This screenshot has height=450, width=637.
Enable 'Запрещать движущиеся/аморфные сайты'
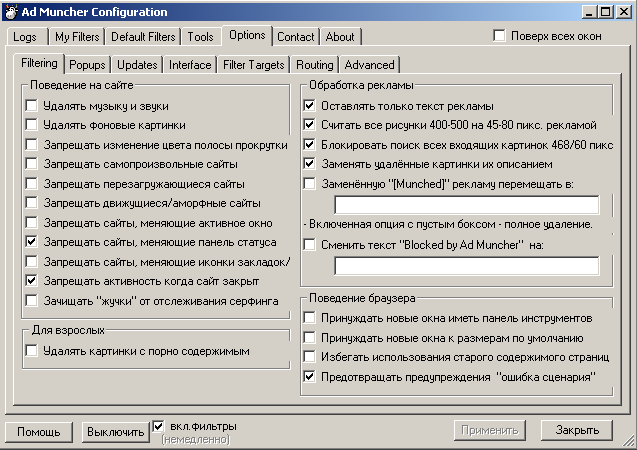pyautogui.click(x=31, y=203)
